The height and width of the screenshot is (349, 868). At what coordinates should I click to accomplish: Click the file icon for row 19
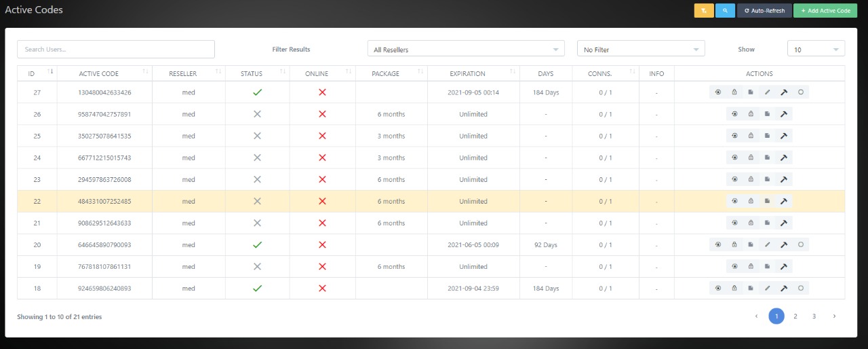[x=768, y=266]
